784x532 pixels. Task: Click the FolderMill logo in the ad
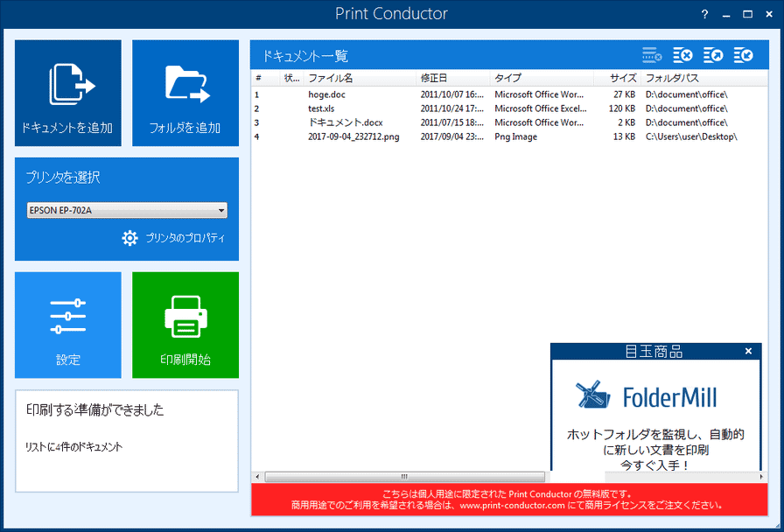(647, 395)
